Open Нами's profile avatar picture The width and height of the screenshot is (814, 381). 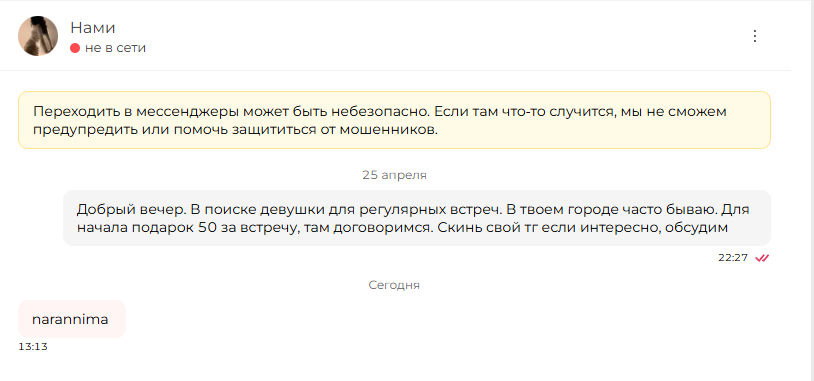click(38, 36)
